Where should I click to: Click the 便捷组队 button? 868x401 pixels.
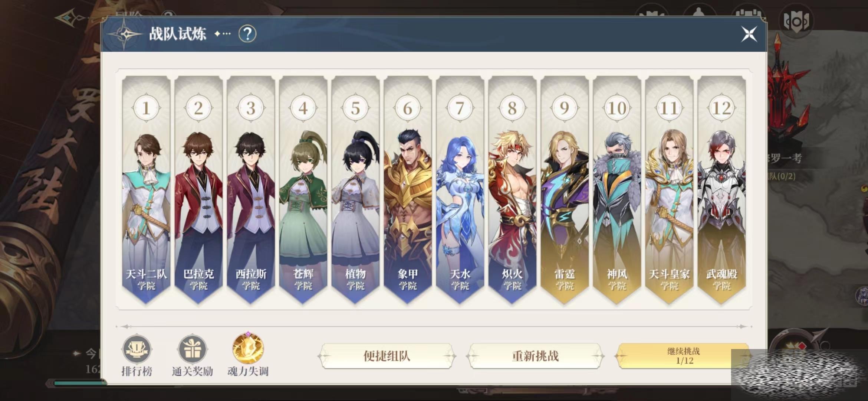[x=387, y=356]
